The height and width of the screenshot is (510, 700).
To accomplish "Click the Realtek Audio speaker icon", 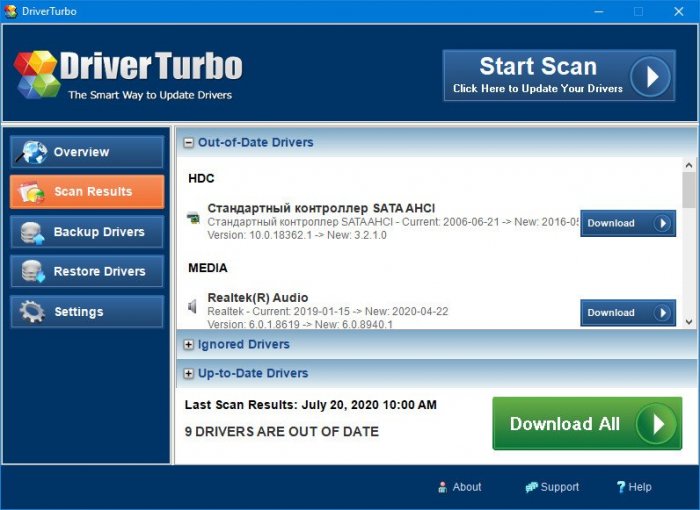I will (192, 307).
